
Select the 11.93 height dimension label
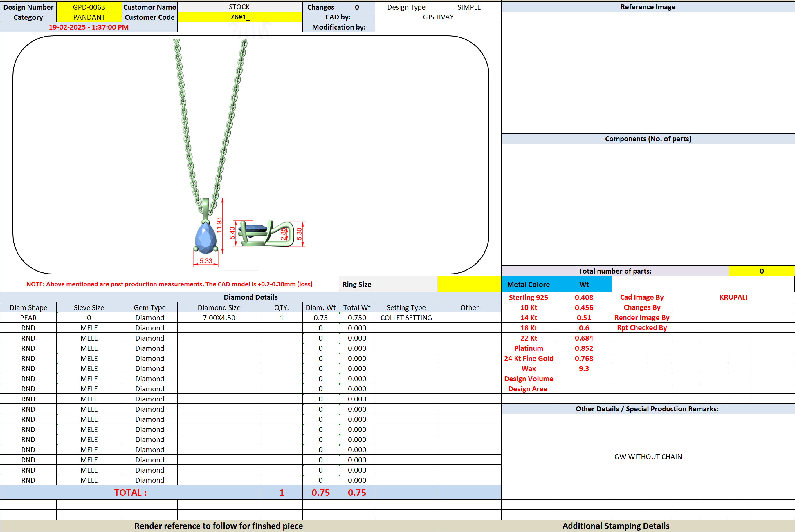tap(219, 225)
